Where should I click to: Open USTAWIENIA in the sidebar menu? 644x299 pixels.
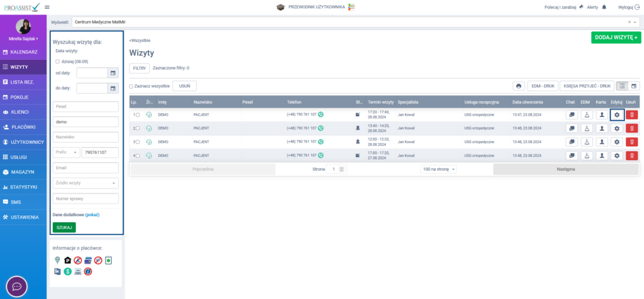(x=24, y=217)
